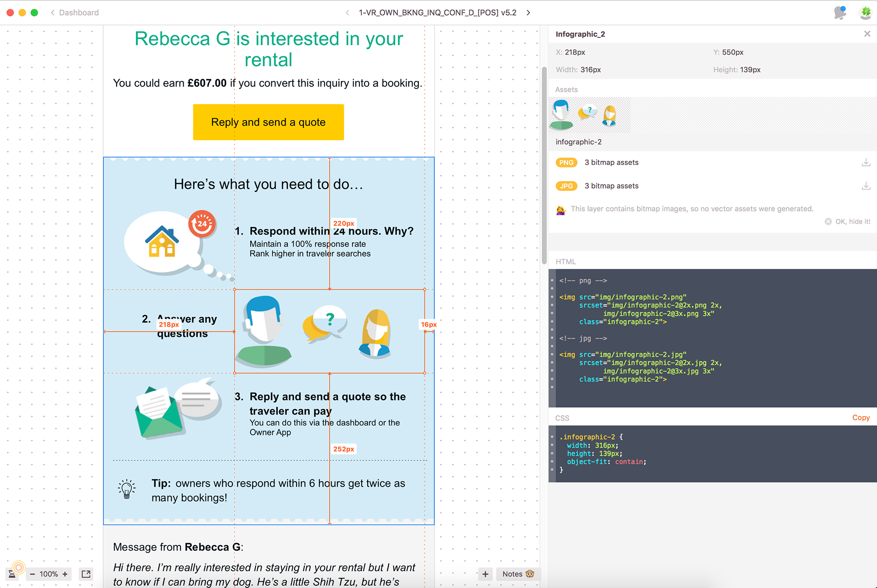Select the PNG format badge
This screenshot has width=877, height=588.
(x=566, y=163)
